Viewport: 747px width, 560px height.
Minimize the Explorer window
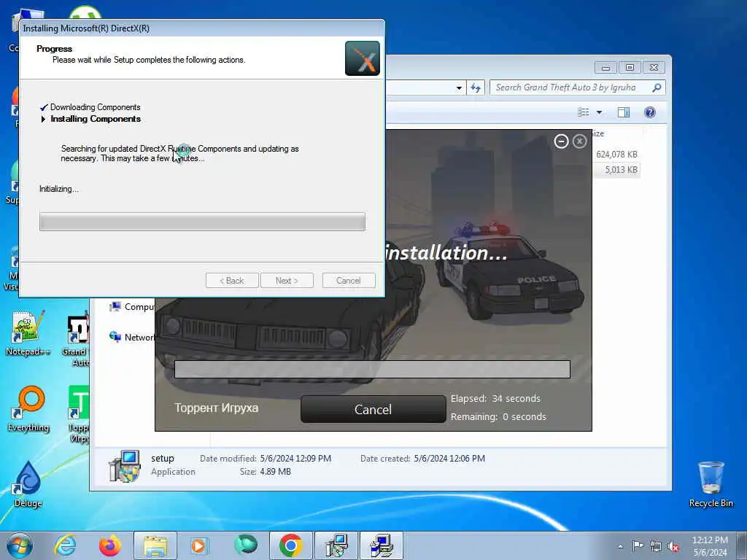click(605, 68)
